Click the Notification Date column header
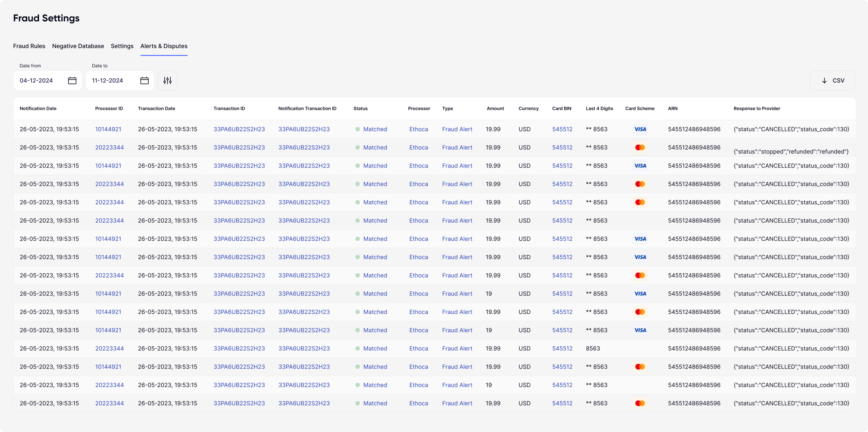868x432 pixels. coord(38,109)
